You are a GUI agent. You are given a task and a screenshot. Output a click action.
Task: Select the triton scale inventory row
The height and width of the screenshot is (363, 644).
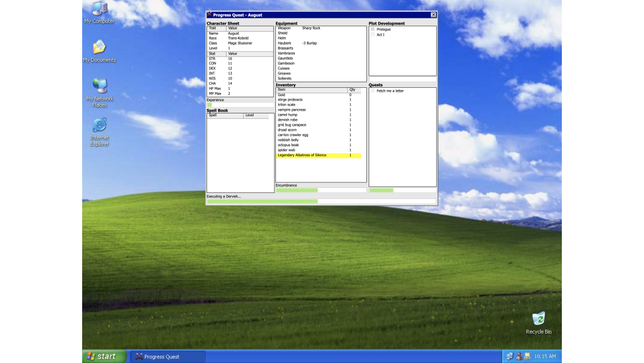tap(318, 105)
